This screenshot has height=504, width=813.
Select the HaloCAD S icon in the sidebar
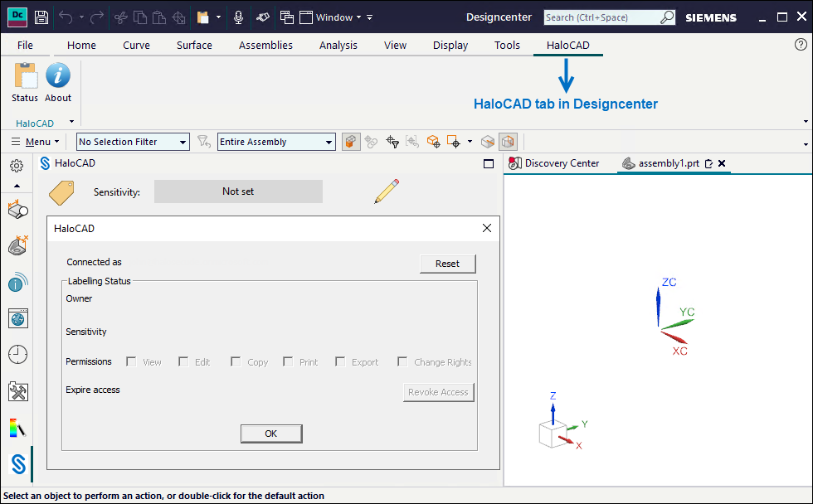coord(18,464)
